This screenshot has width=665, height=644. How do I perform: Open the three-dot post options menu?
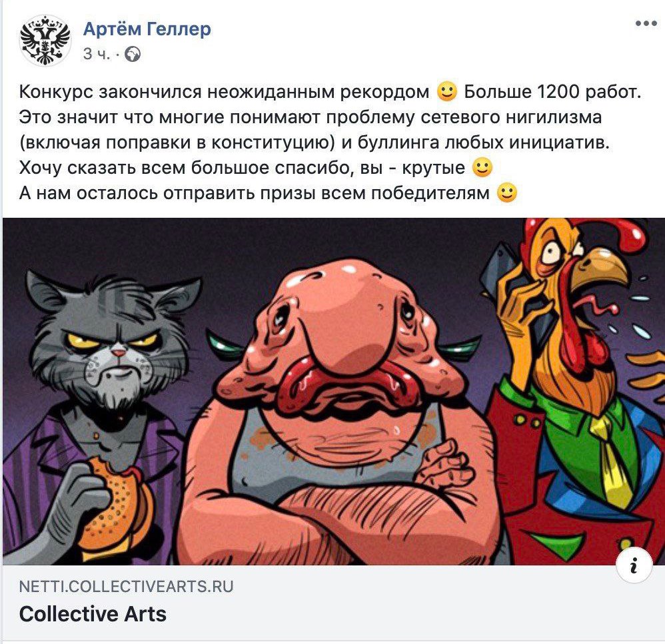point(646,24)
